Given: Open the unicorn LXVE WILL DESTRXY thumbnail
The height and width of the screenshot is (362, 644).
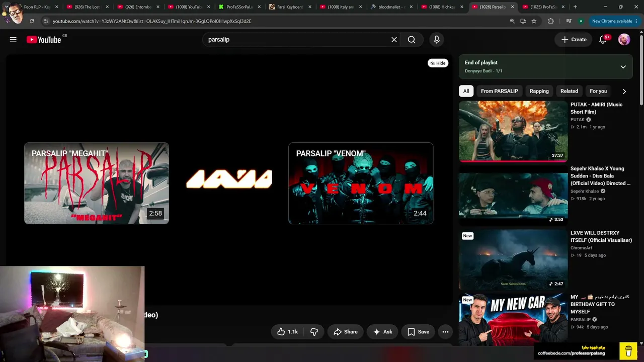Looking at the screenshot, I should (x=513, y=260).
